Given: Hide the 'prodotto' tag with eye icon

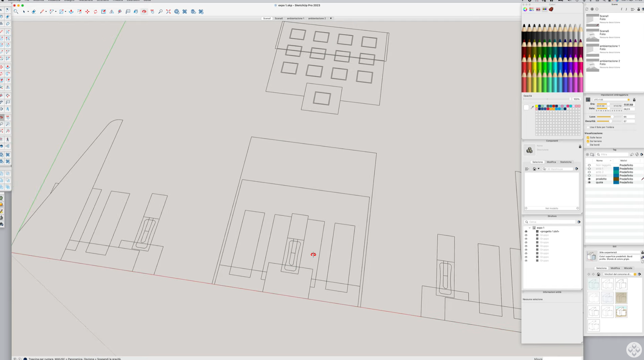Looking at the screenshot, I should pos(589,179).
